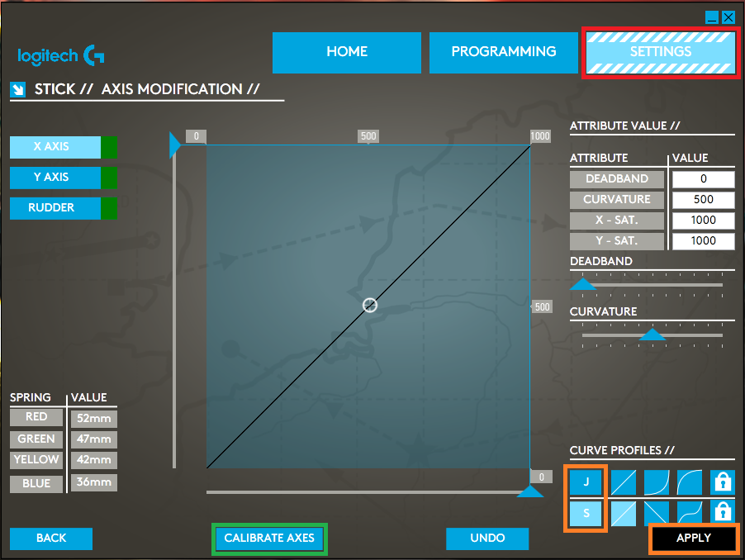Select the S curve profile button

point(586,514)
